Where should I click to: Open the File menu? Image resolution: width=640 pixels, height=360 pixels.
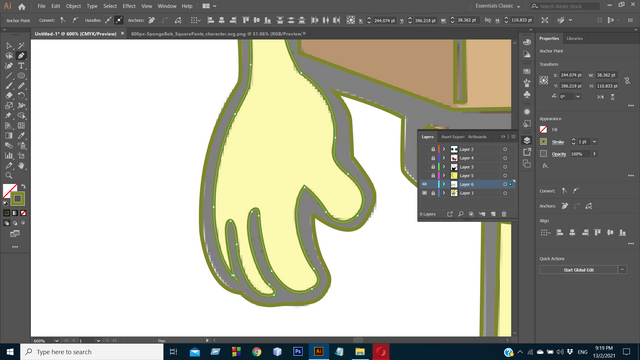(x=41, y=6)
